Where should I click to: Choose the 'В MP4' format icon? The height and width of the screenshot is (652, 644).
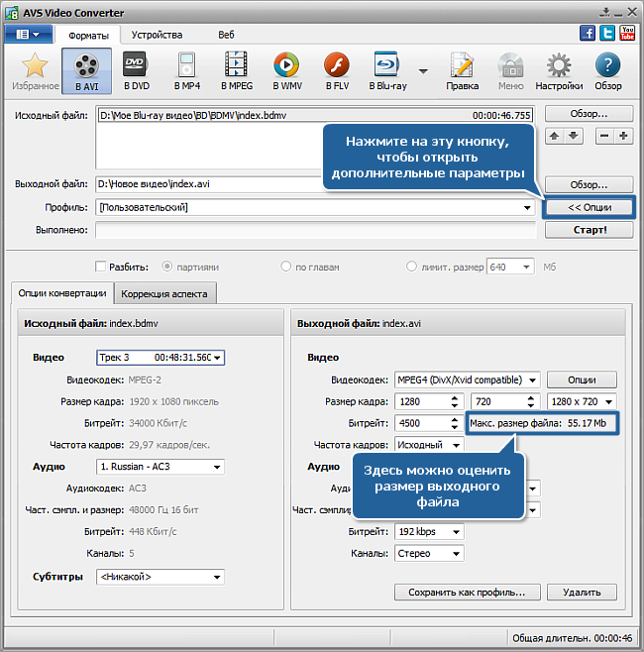186,70
